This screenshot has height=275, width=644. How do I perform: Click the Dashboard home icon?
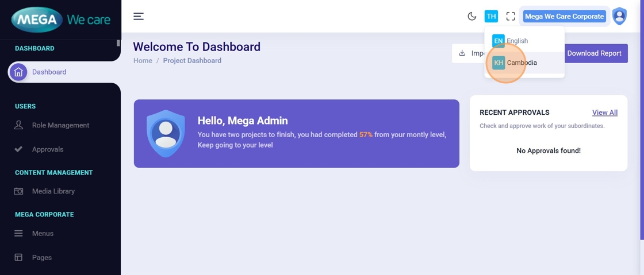(18, 72)
